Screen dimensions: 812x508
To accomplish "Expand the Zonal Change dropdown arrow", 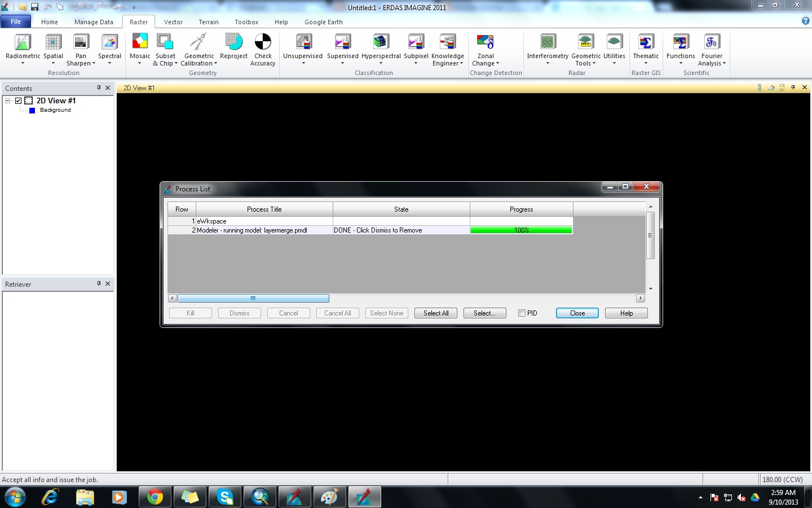I will pos(497,64).
